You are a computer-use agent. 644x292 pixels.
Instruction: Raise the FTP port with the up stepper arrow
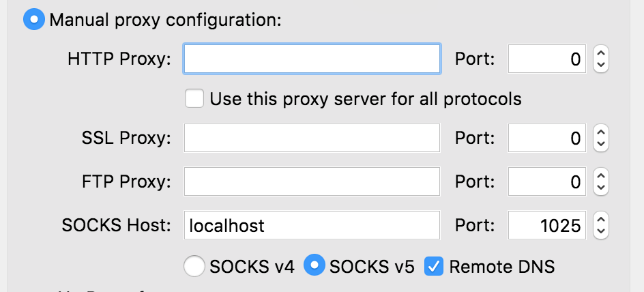(600, 176)
